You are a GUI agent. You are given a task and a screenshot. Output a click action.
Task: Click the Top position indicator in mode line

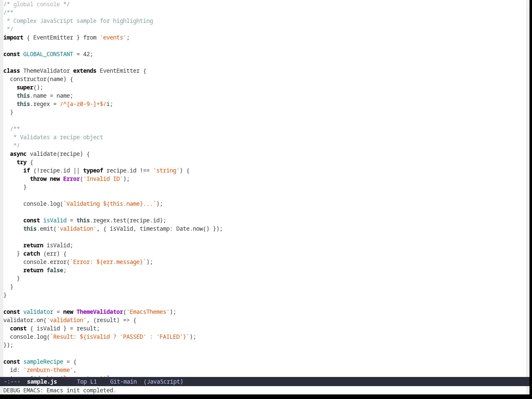point(82,382)
